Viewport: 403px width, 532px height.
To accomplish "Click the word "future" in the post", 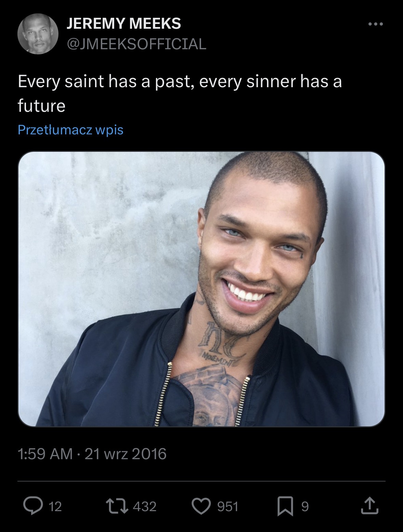I will click(x=41, y=106).
